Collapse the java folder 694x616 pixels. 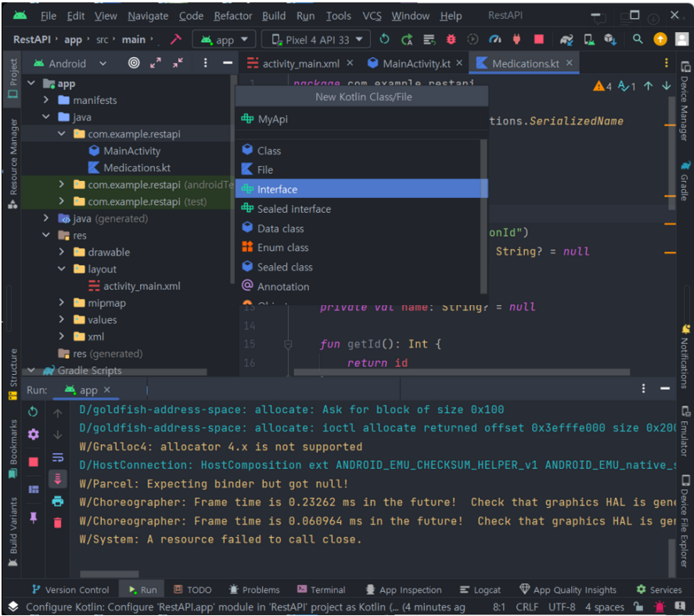point(46,117)
